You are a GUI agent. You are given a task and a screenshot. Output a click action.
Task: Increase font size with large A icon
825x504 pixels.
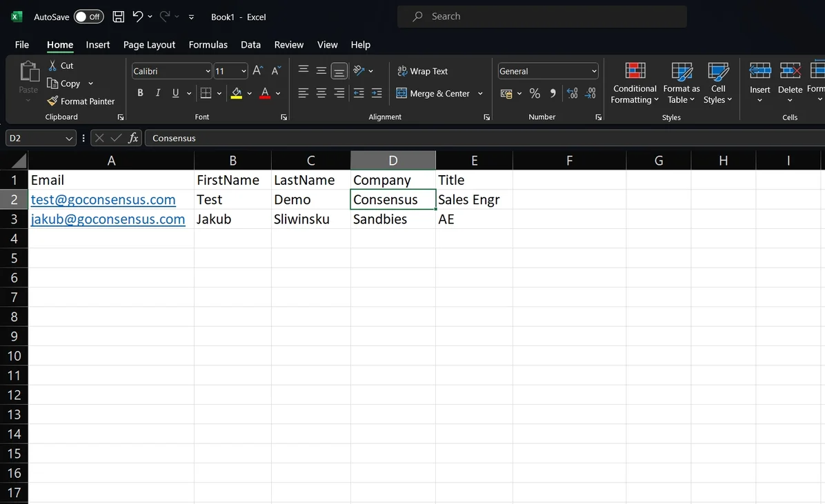[x=258, y=70]
